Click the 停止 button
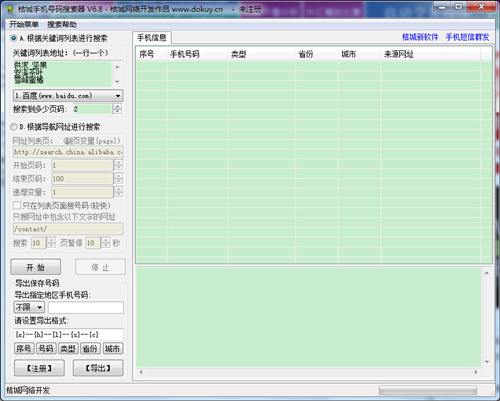Screen dimensions: 500x401 click(100, 267)
